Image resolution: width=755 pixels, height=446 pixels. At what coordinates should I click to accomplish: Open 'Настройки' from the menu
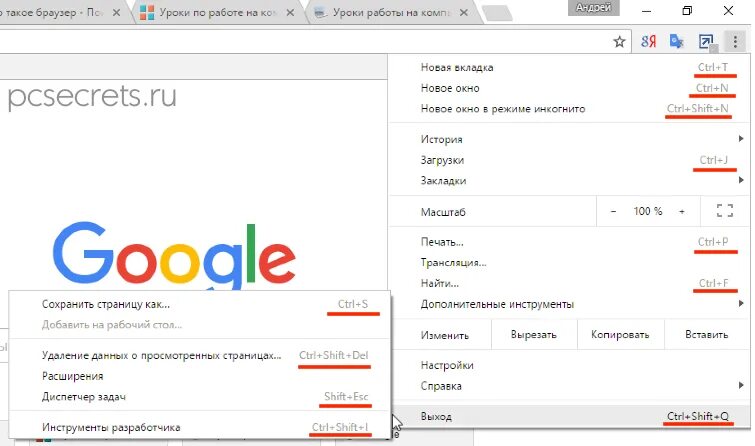pos(570,365)
